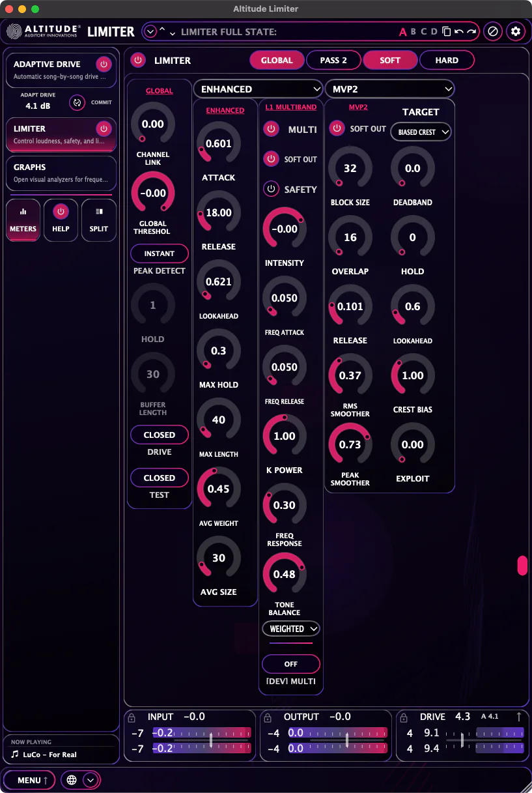Click the GLOBAL section heading link
This screenshot has width=532, height=793.
160,91
